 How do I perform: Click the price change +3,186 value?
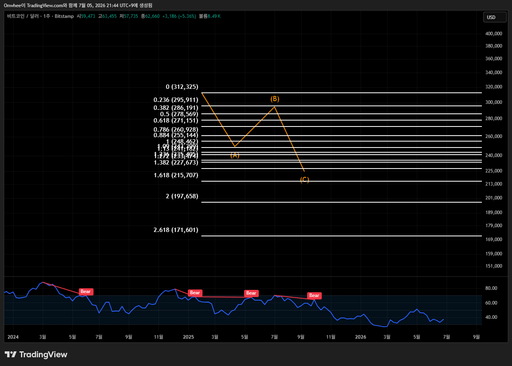pyautogui.click(x=169, y=16)
